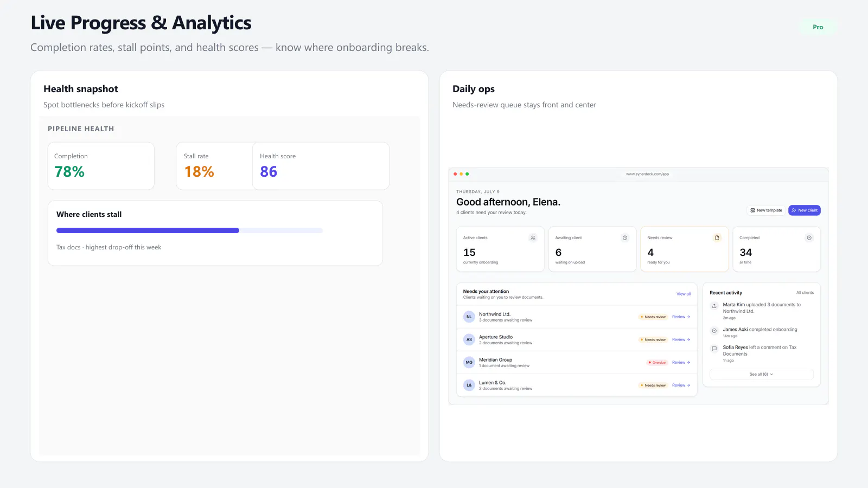Image resolution: width=868 pixels, height=488 pixels.
Task: Click the New client button
Action: pos(805,210)
